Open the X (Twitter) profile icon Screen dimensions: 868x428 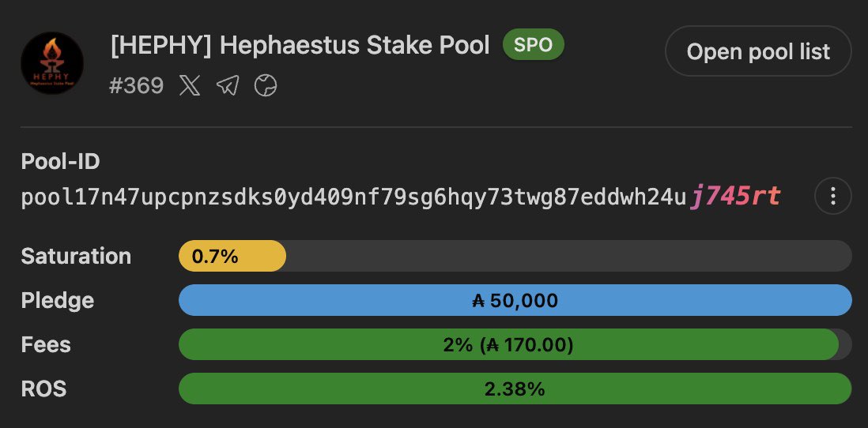pos(190,86)
